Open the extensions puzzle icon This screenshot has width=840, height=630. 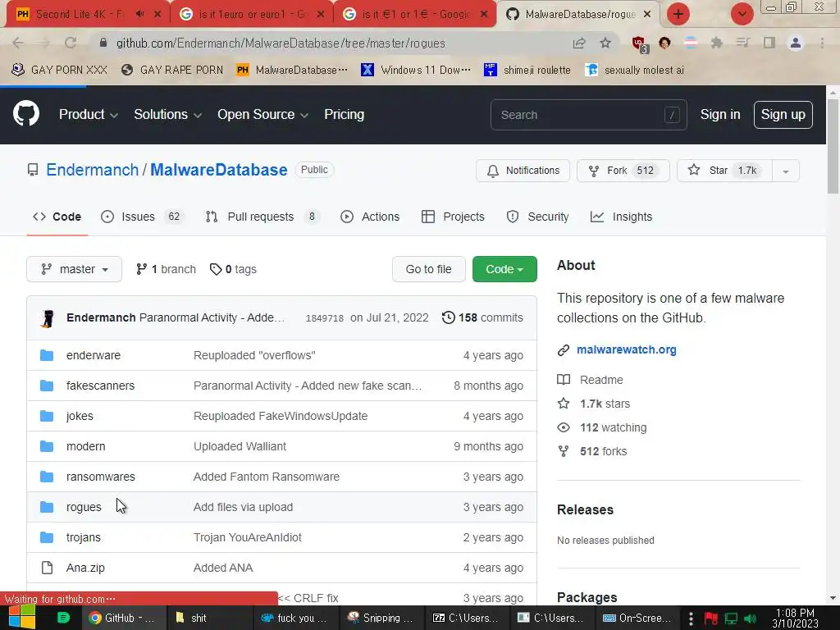point(717,43)
